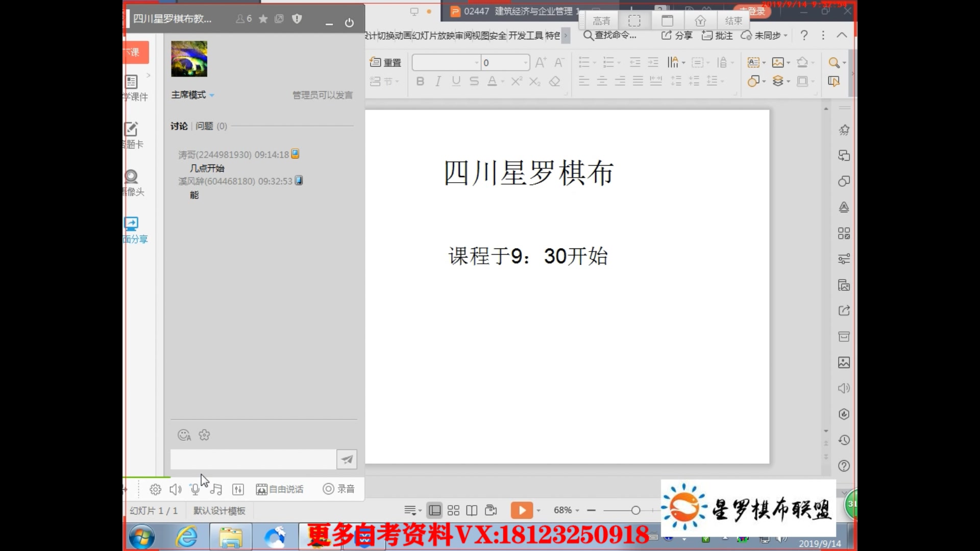Launch Internet Explorer from the taskbar
Image resolution: width=980 pixels, height=551 pixels.
click(187, 537)
